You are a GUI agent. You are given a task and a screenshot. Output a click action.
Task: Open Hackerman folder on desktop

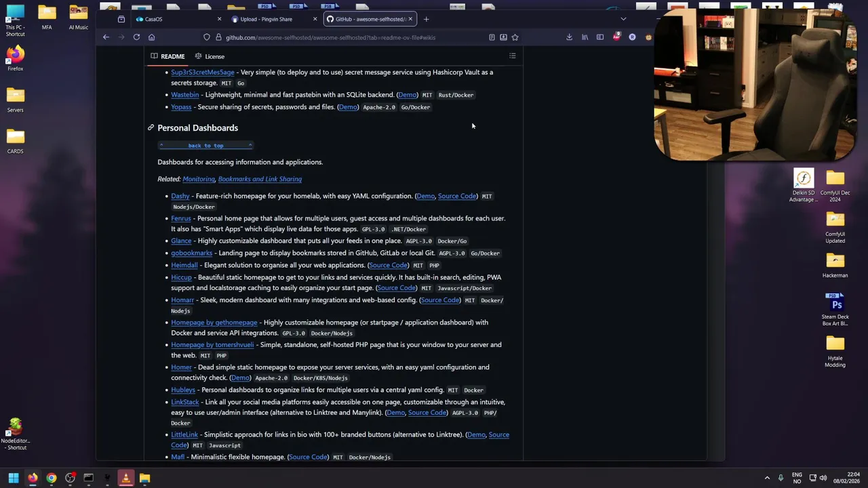point(835,265)
